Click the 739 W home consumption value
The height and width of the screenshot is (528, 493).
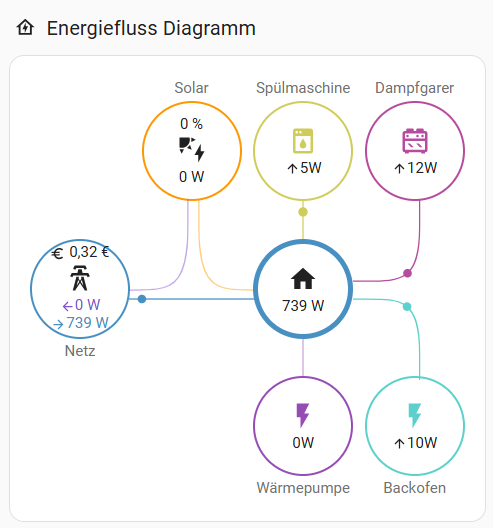pos(303,306)
